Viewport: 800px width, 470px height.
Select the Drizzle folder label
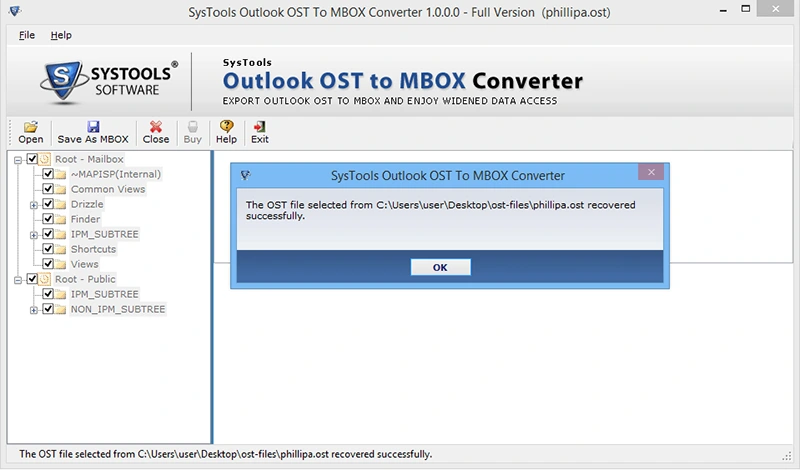coord(87,204)
